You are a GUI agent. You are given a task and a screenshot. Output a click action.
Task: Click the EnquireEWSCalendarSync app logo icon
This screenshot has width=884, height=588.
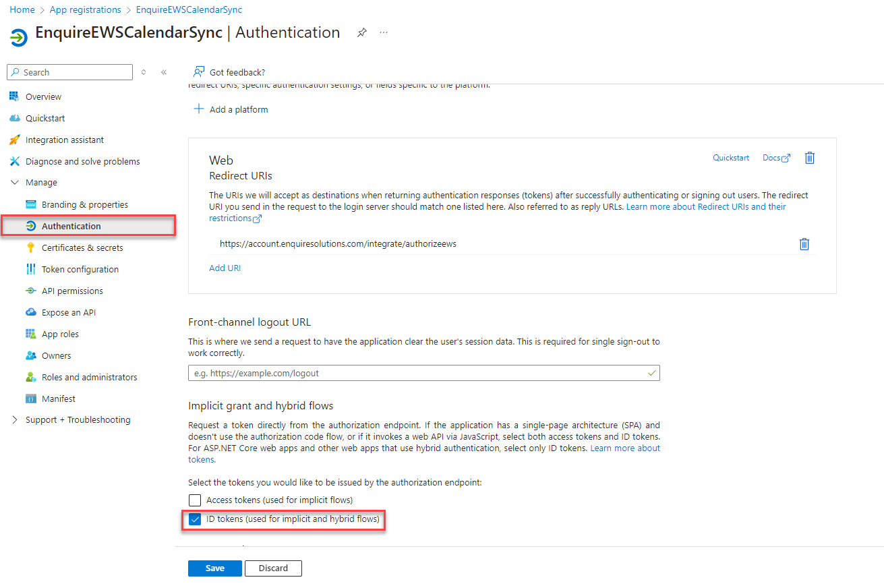click(19, 37)
